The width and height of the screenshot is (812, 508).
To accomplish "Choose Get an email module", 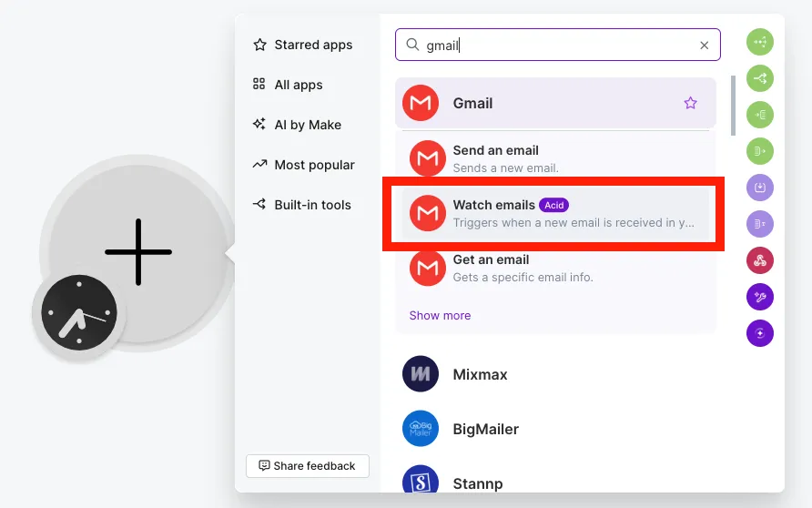I will [x=555, y=268].
